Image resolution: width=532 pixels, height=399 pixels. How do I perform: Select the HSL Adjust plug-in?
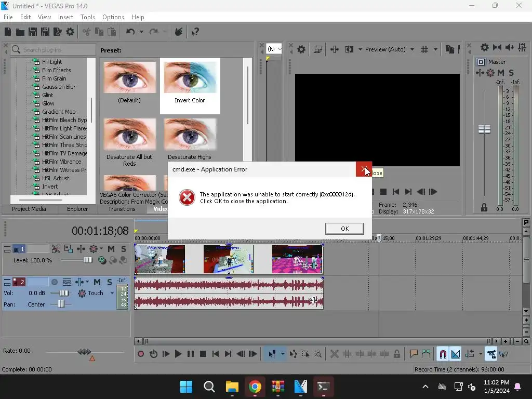(x=55, y=178)
